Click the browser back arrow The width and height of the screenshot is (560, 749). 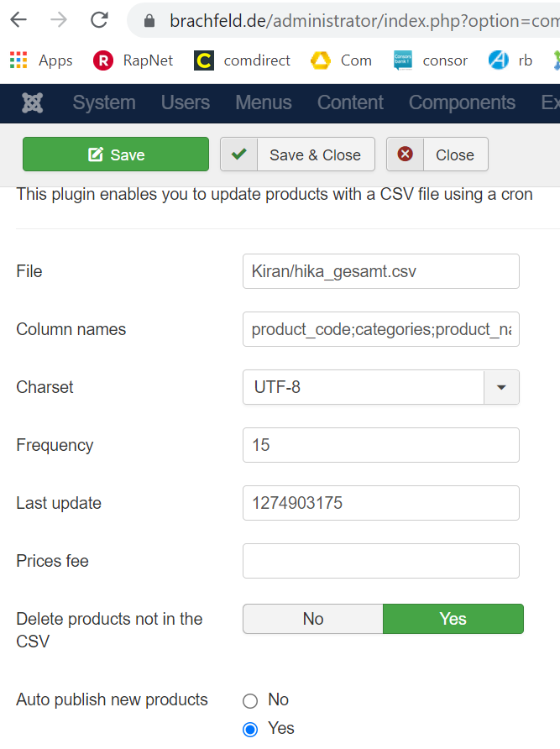[x=18, y=20]
